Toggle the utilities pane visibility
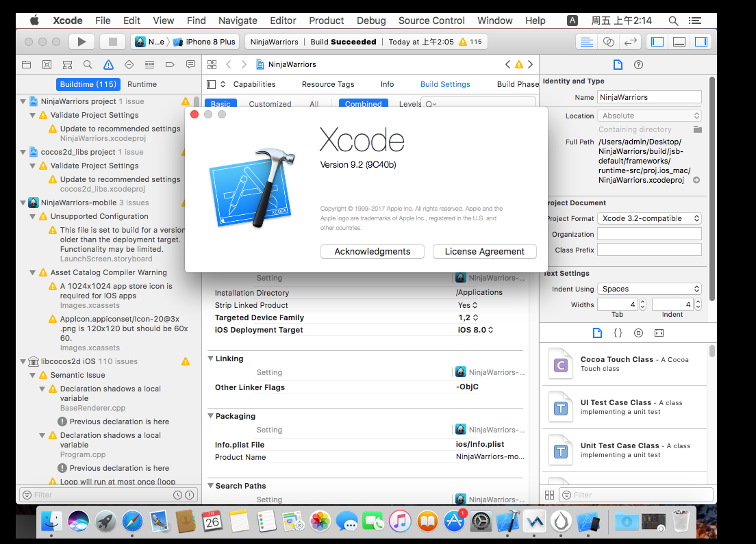Screen dimensions: 756x544 point(701,42)
